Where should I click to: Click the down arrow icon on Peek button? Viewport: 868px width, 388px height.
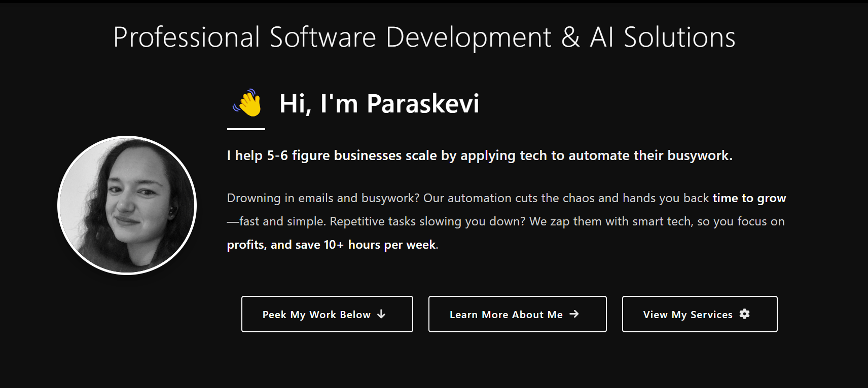[x=381, y=314]
